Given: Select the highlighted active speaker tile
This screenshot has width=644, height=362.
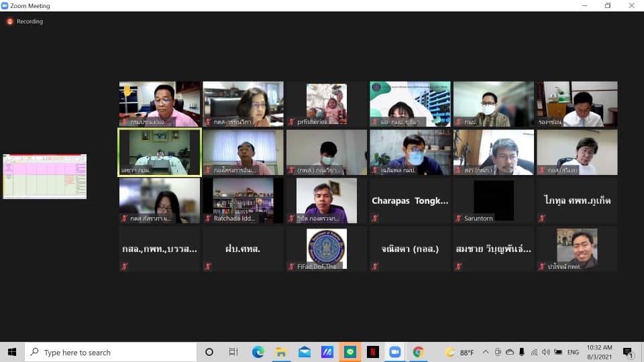Looking at the screenshot, I should [160, 152].
